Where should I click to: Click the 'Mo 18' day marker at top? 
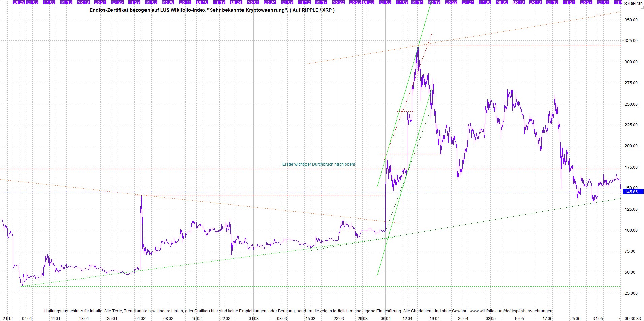(x=83, y=2)
